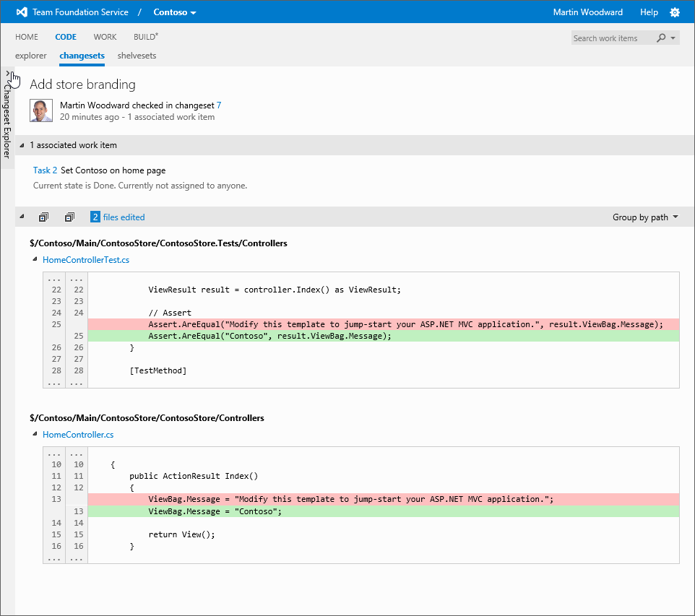Select the CODE tab

66,37
